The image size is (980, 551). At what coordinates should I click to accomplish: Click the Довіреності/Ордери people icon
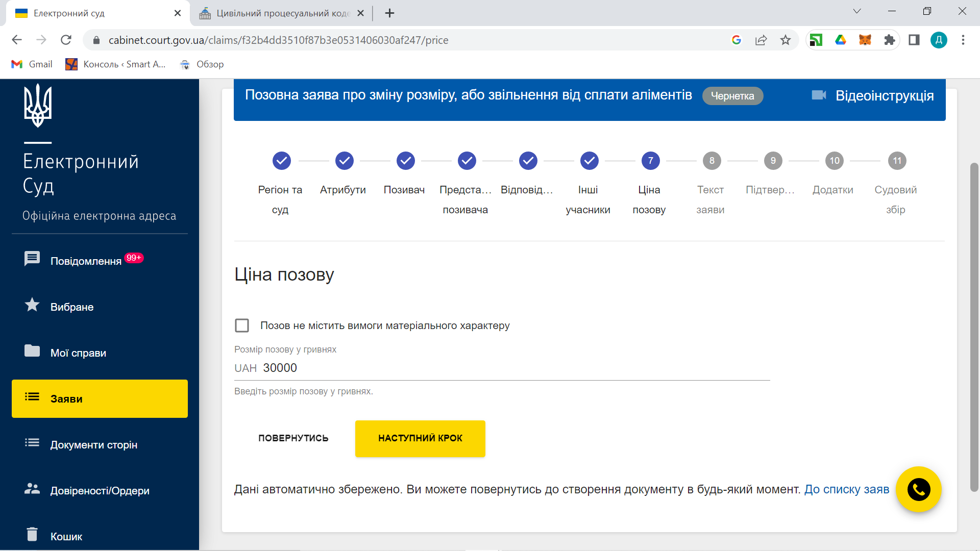[x=32, y=489]
